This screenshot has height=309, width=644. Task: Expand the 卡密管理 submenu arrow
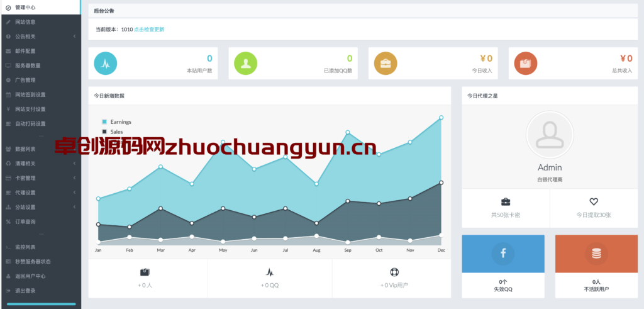point(74,178)
